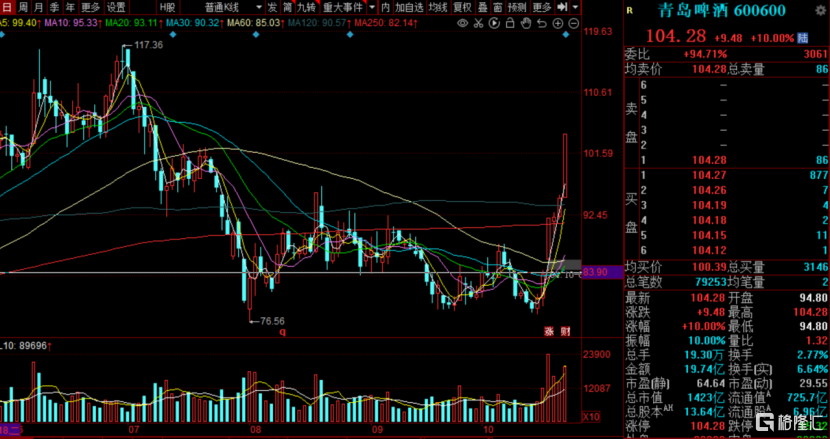This screenshot has width=830, height=439.
Task: Click the 财 event marker under candlesticks
Action: pos(565,332)
